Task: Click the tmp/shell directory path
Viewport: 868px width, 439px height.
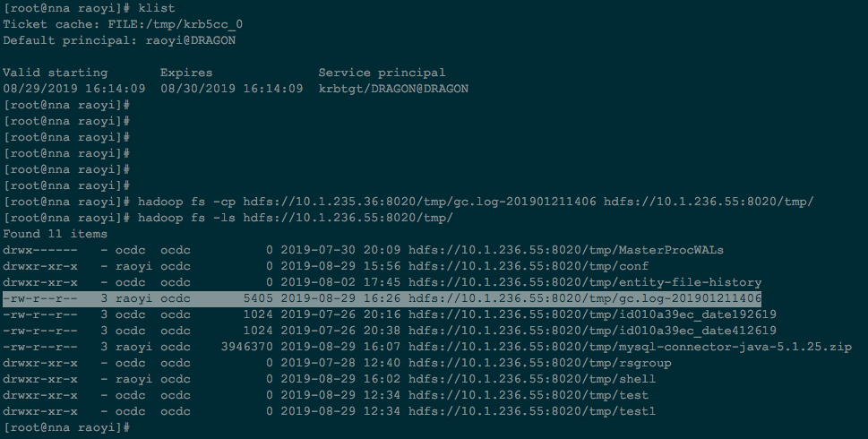Action: click(x=532, y=379)
